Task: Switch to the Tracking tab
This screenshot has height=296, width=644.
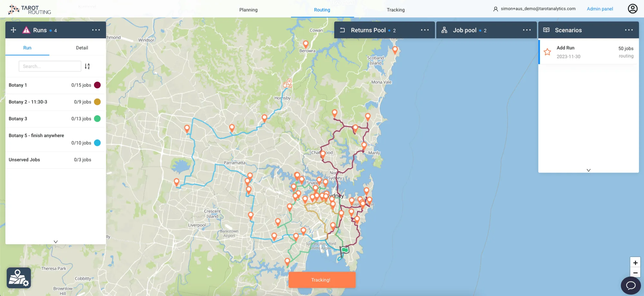Action: pyautogui.click(x=395, y=10)
